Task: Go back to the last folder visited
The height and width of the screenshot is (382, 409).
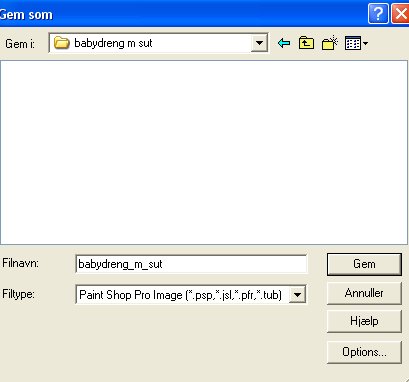Action: [x=284, y=43]
